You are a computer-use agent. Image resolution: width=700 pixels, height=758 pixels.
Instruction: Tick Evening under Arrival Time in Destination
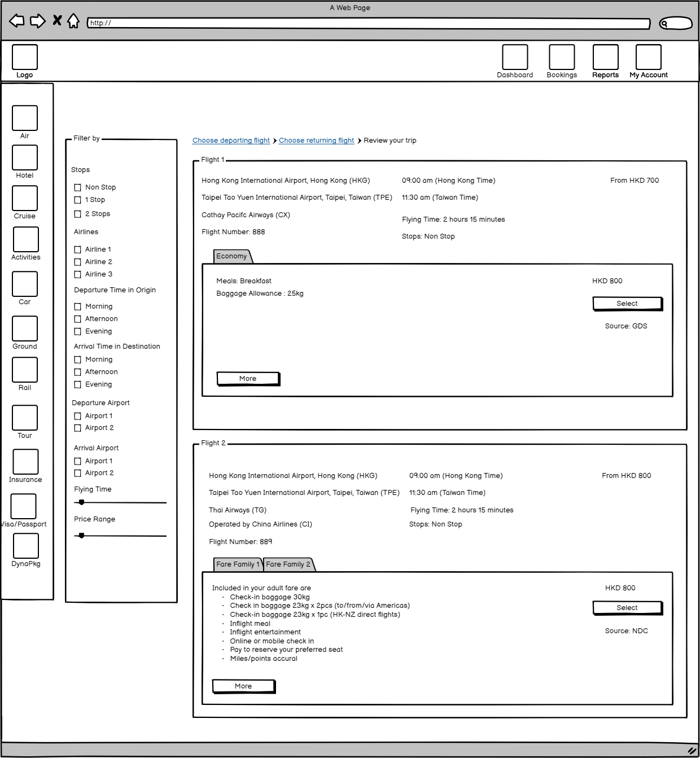click(x=78, y=384)
